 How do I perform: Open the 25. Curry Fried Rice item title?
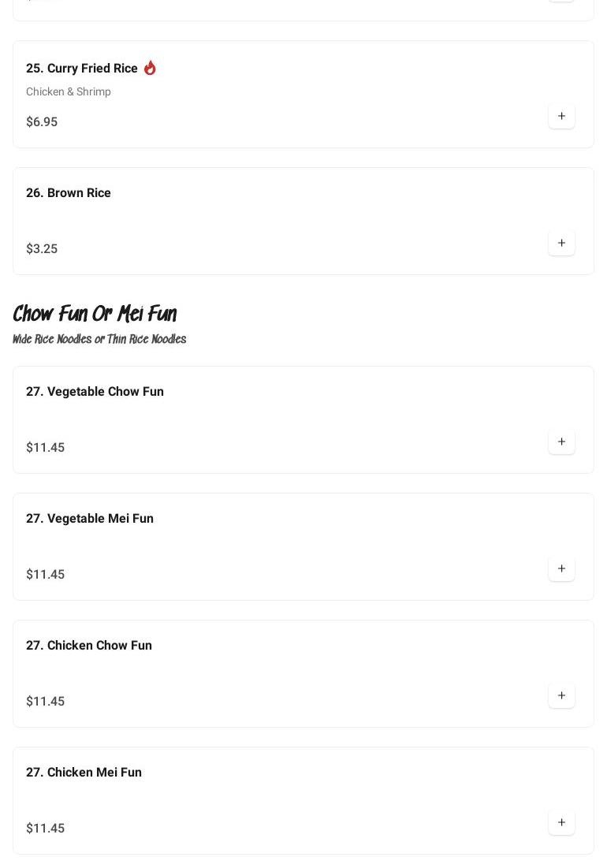[82, 69]
